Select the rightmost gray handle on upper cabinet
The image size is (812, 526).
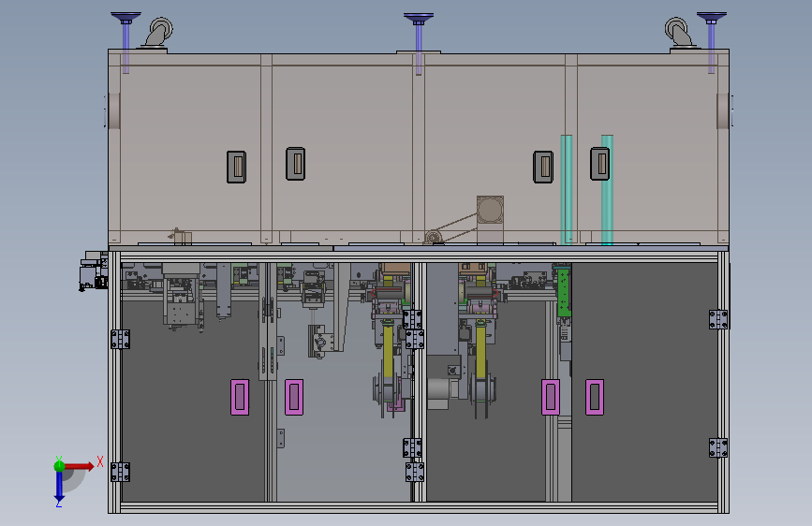[600, 164]
